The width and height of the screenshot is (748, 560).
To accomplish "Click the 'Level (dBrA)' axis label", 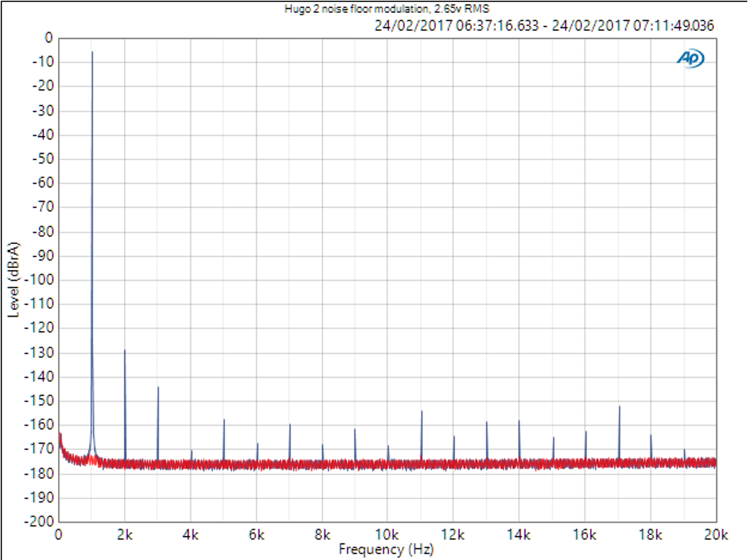I will (x=14, y=279).
